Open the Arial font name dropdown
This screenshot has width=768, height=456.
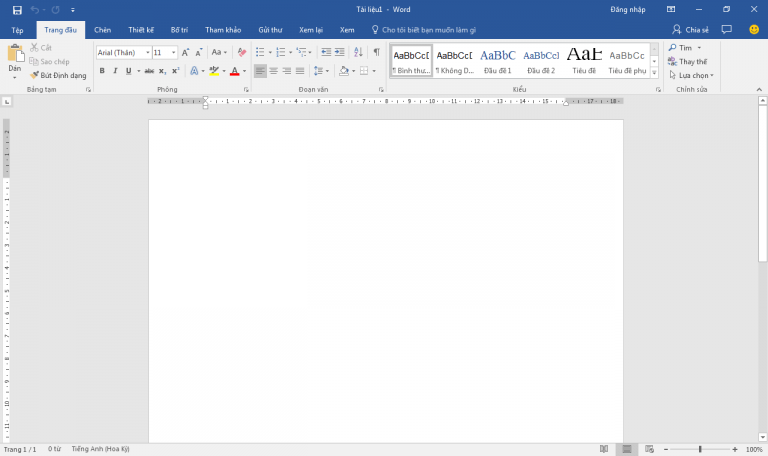[148, 52]
